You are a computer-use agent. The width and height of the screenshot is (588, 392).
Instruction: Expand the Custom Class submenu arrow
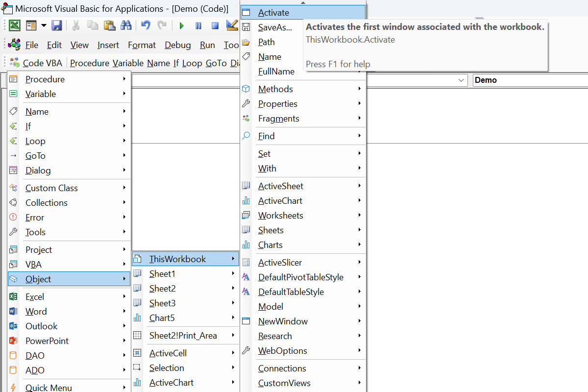(x=124, y=188)
